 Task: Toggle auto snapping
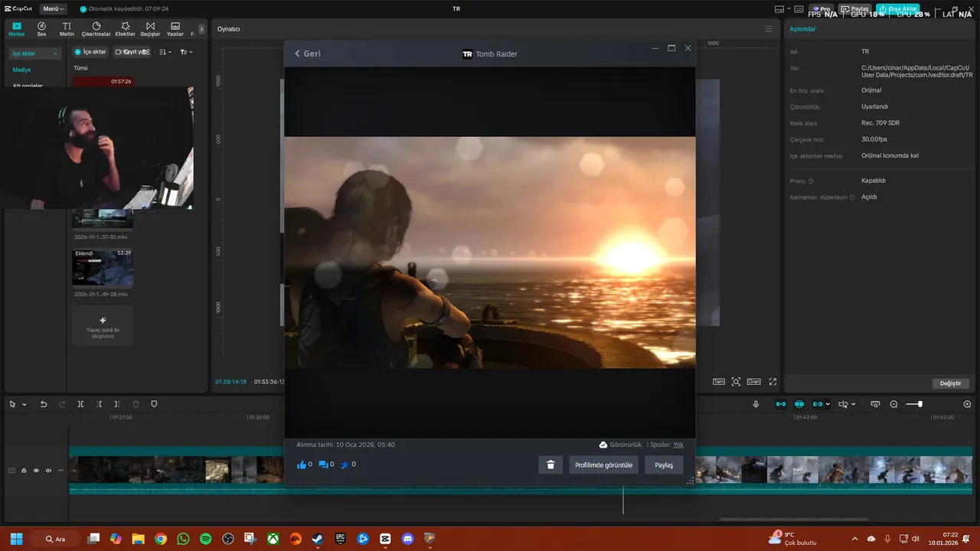799,404
